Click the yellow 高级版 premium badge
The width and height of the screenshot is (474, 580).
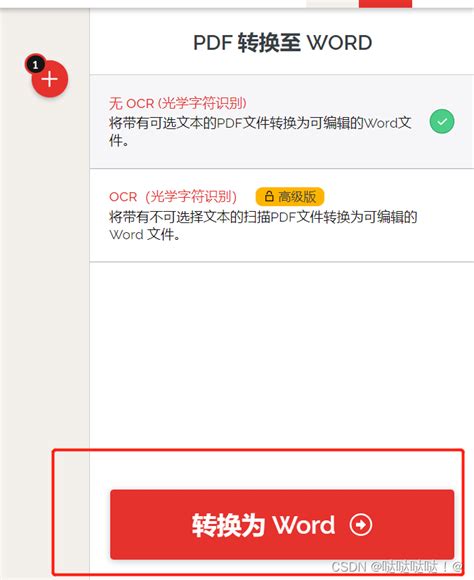point(290,196)
